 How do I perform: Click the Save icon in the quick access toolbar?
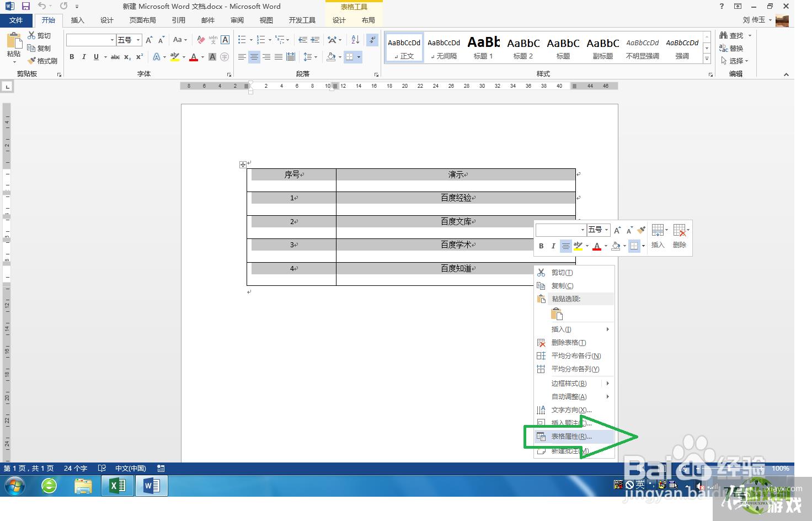click(x=25, y=6)
